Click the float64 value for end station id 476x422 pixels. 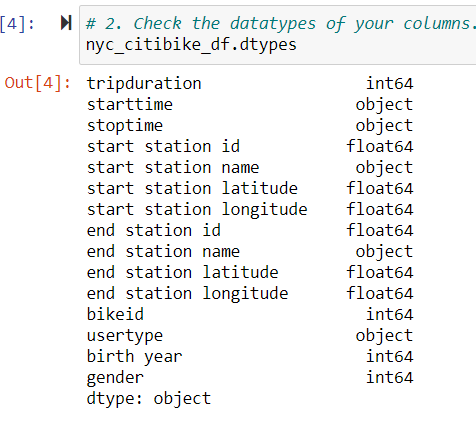point(380,230)
